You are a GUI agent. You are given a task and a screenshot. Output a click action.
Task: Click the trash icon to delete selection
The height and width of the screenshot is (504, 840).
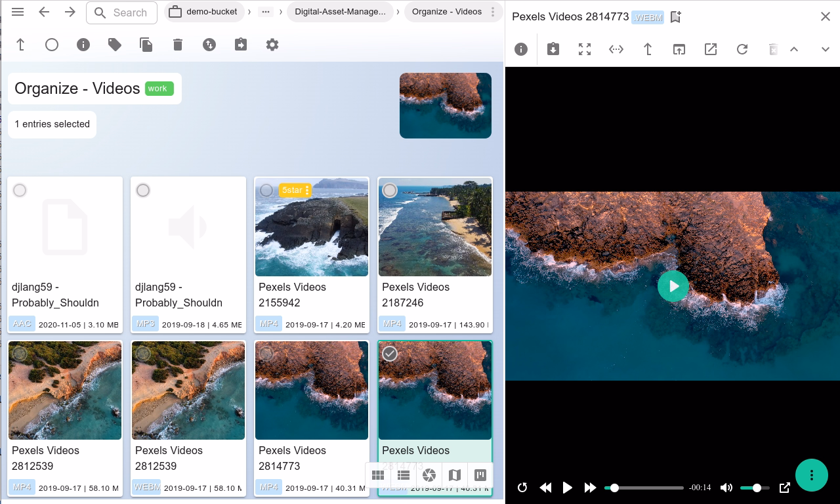click(177, 45)
